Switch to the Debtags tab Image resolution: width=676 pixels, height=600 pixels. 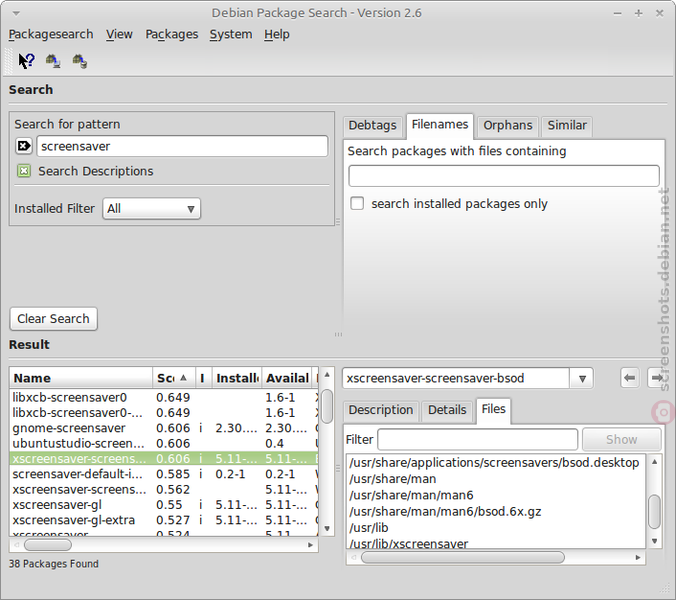coord(372,125)
